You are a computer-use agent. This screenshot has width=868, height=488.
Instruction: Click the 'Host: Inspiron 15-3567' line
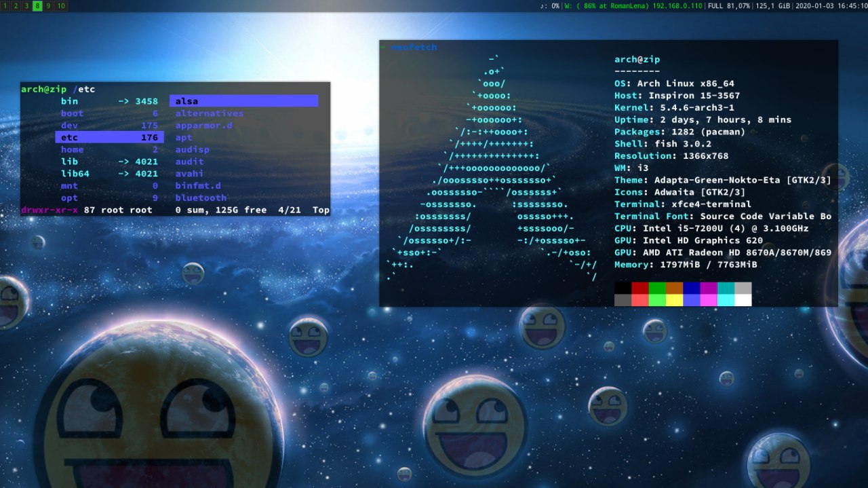677,96
